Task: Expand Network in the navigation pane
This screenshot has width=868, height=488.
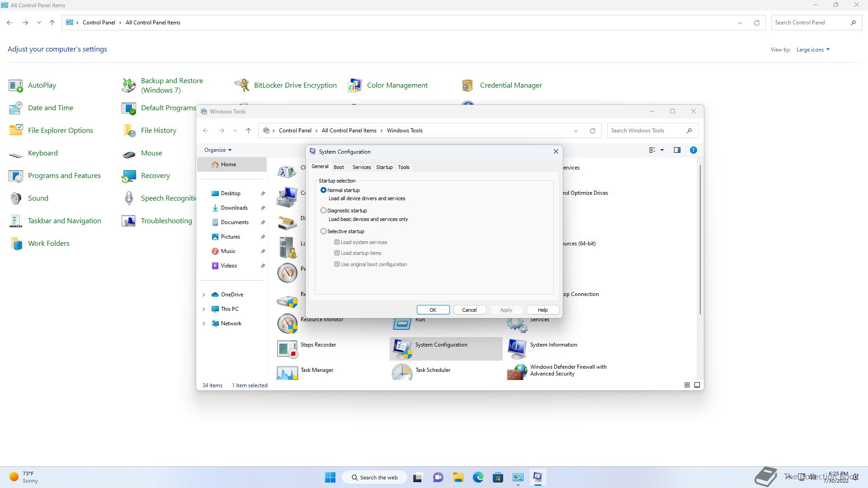Action: point(203,324)
